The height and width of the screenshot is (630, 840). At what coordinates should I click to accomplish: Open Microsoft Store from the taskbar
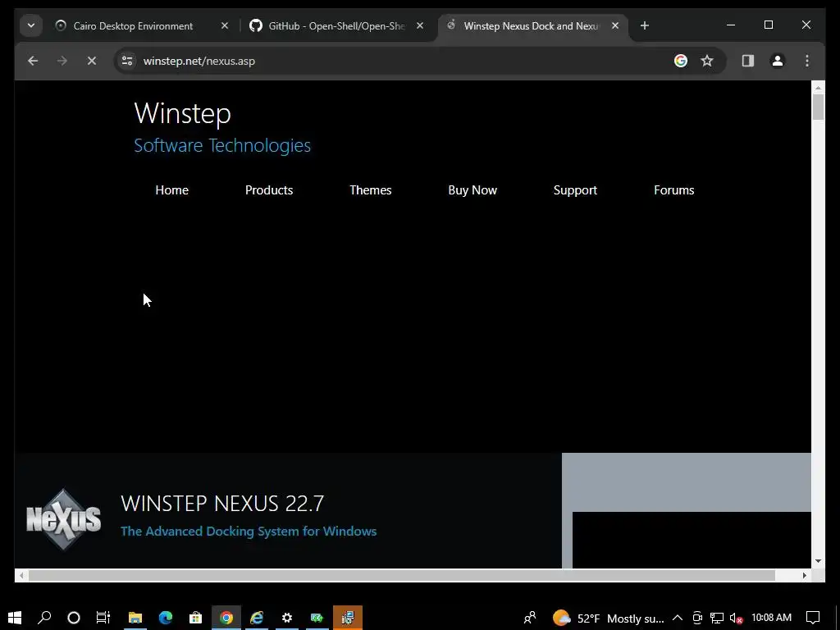pos(195,618)
